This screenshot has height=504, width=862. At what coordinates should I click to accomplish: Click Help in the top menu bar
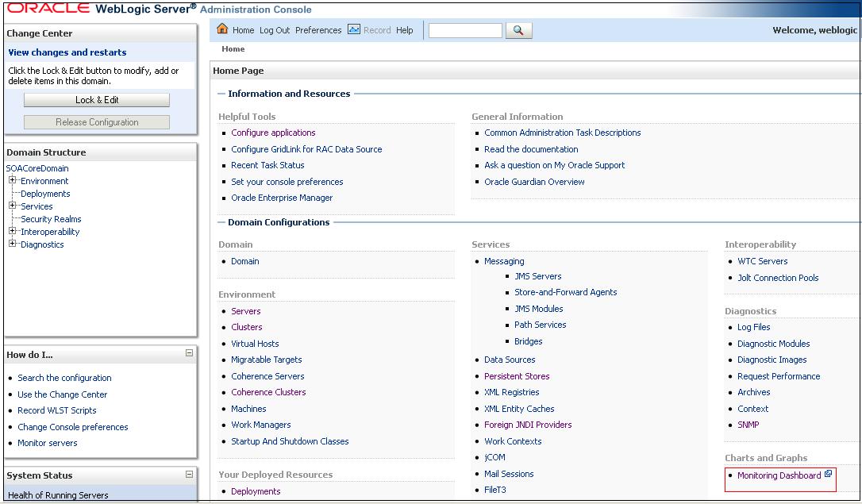click(x=404, y=29)
